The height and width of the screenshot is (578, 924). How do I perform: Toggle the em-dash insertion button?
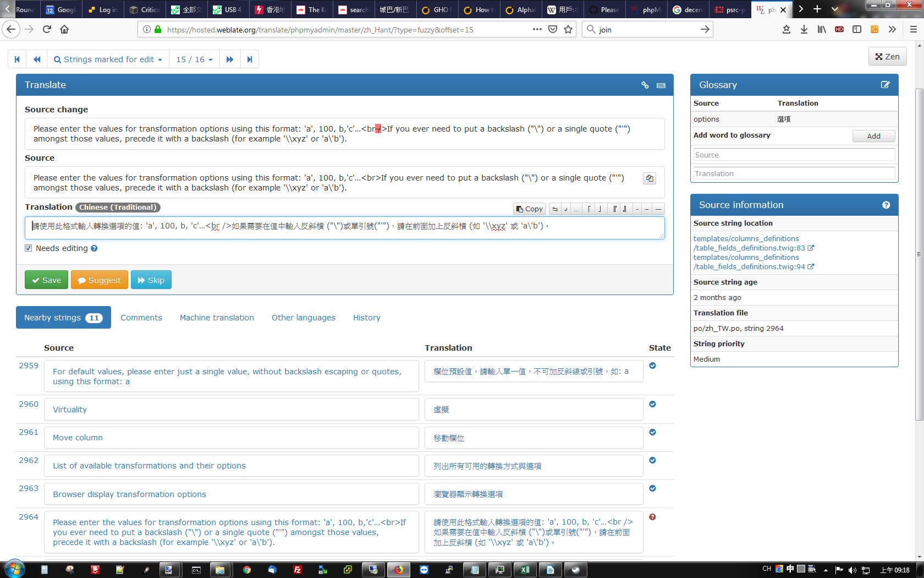click(658, 209)
